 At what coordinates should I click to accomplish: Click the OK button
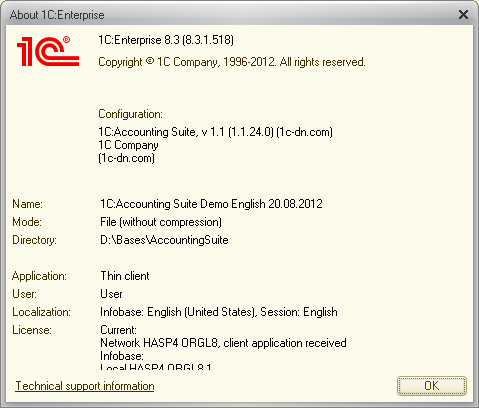432,386
